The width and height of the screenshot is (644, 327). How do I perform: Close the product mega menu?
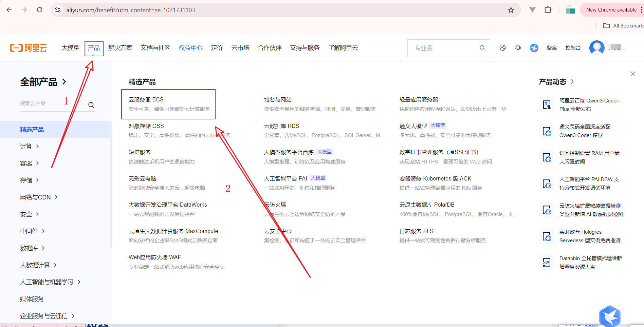click(633, 74)
